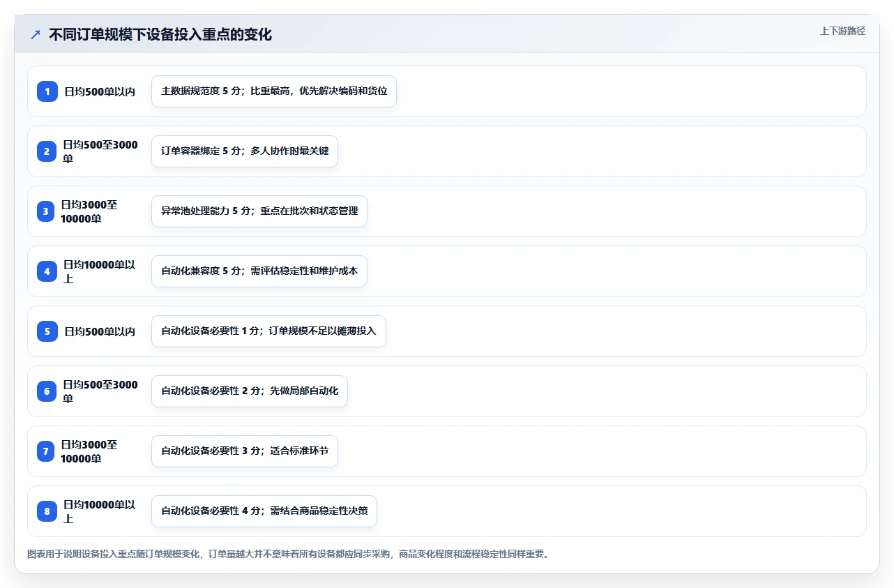Select the 自动化设备必要性 2 分 card

pos(250,391)
